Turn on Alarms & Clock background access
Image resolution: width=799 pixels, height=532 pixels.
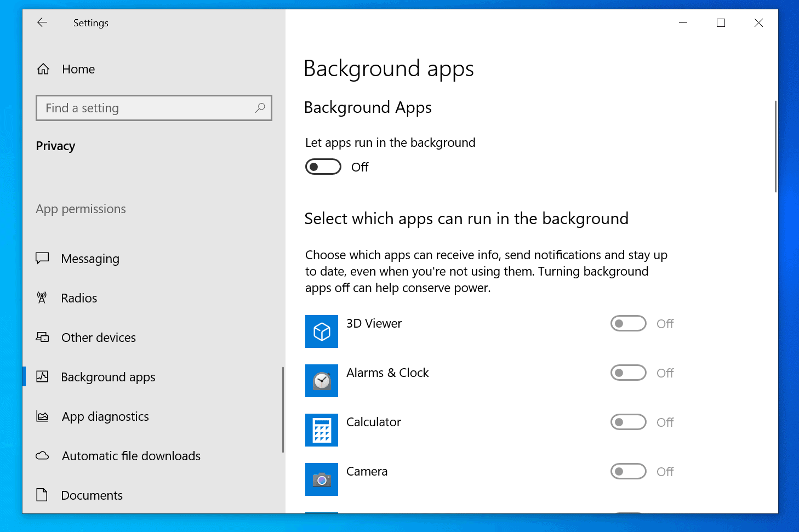[628, 373]
